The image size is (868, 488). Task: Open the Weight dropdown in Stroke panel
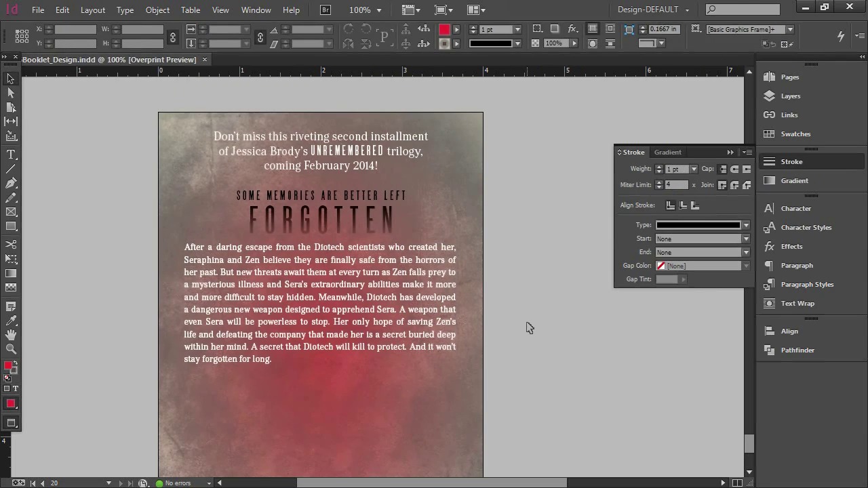(693, 169)
